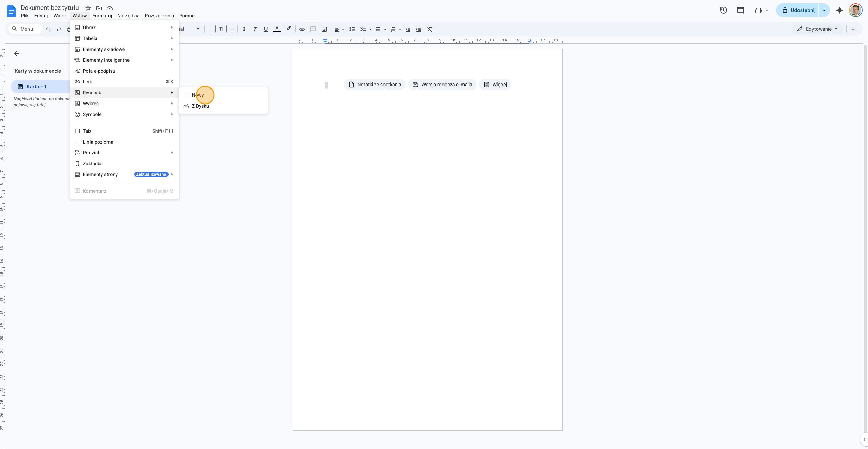The height and width of the screenshot is (449, 868).
Task: Select the Karta – 1 tab
Action: (40, 87)
